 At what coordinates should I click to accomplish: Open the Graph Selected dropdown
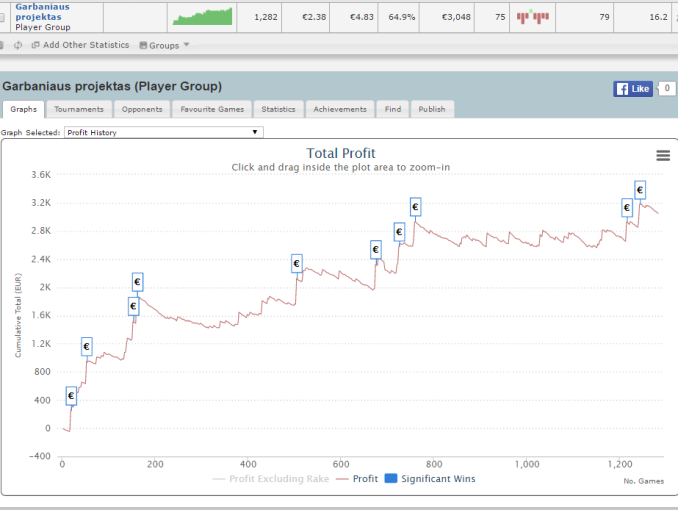(x=163, y=132)
